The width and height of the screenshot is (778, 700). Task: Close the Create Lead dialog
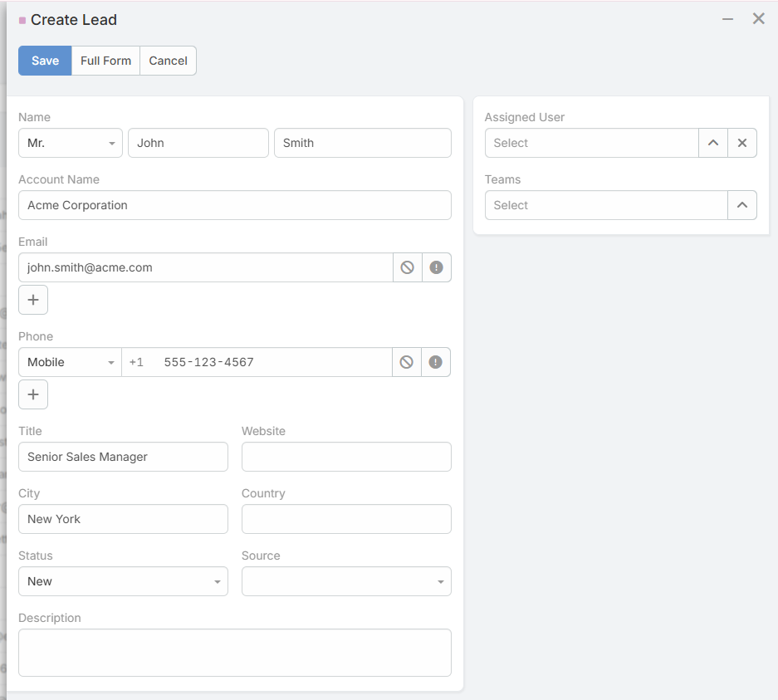click(758, 19)
